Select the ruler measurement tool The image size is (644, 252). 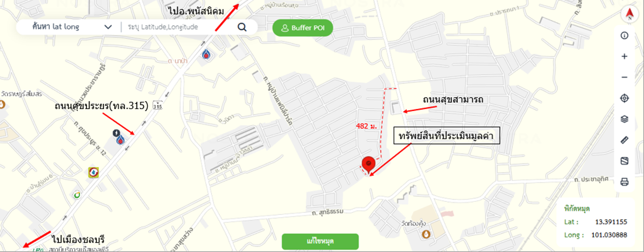point(624,140)
